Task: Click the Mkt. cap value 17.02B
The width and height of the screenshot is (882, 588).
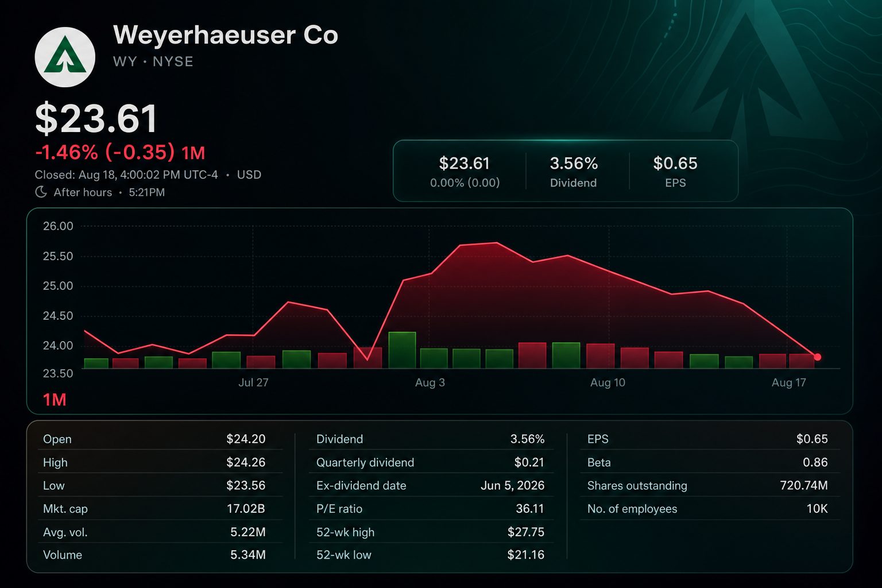Action: 246,509
